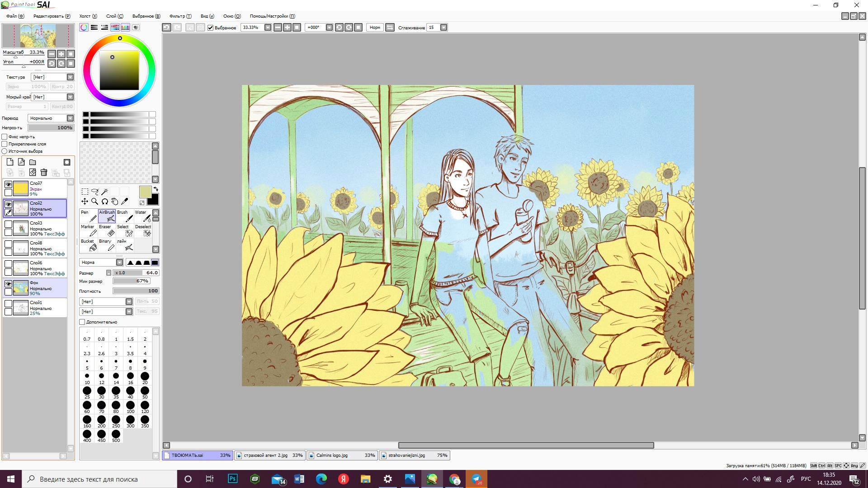Select the Marker tool

pos(89,230)
